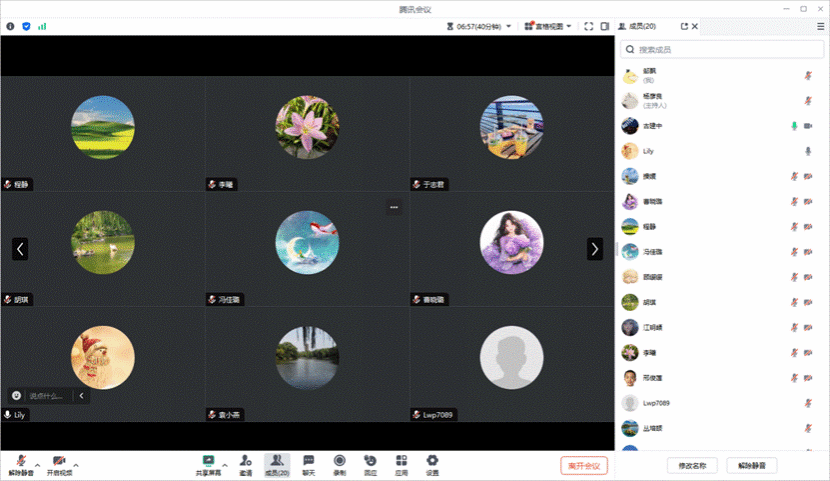Click microphone icon on Lily member row
Screen dimensions: 830x481
(808, 151)
